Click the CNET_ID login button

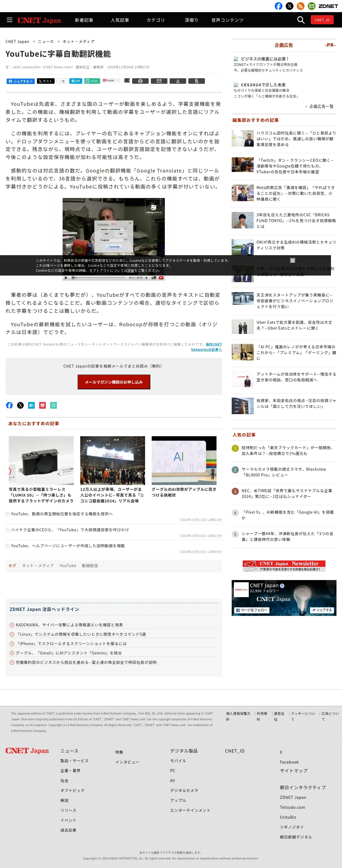pos(322,20)
